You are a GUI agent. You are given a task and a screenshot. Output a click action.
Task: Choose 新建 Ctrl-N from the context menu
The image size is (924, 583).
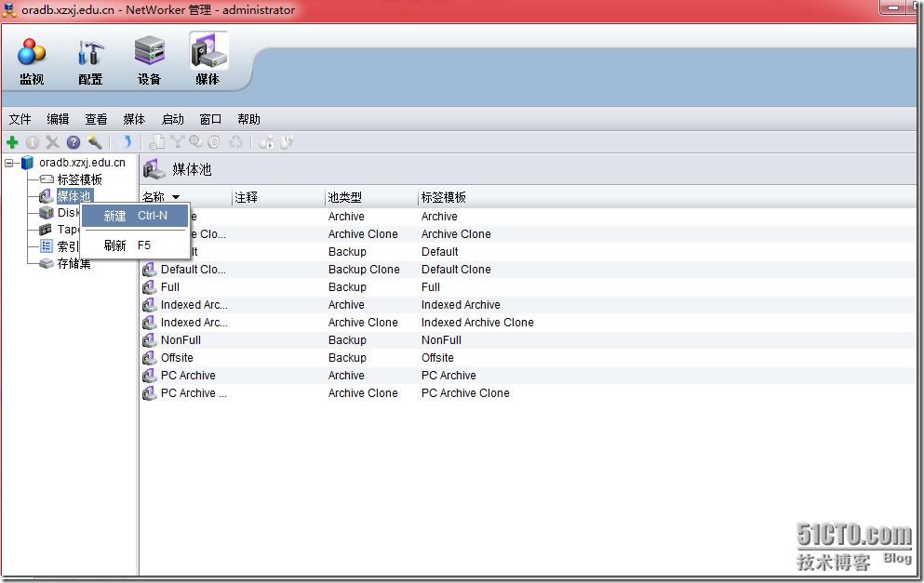coord(135,216)
